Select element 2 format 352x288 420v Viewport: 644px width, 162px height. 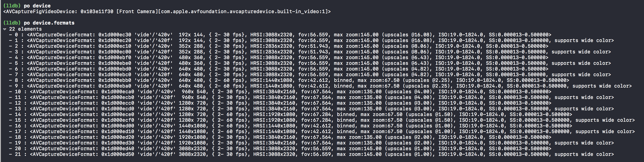(279, 46)
